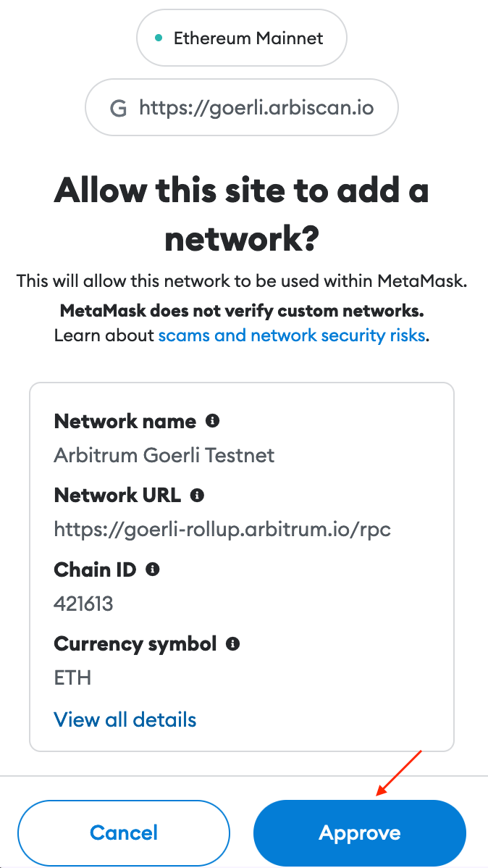Open the scams and network security risks link
This screenshot has height=868, width=488.
[292, 335]
